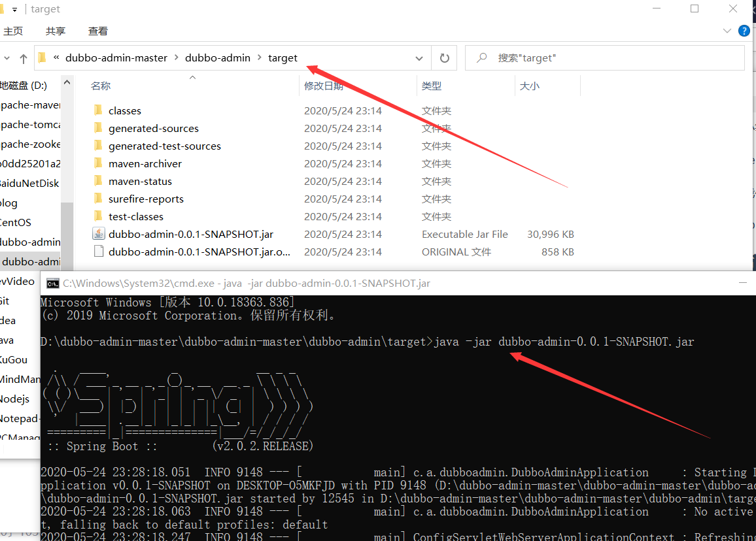Screen dimensions: 756x541
Task: Click the Up arrow navigation button
Action: click(x=23, y=58)
